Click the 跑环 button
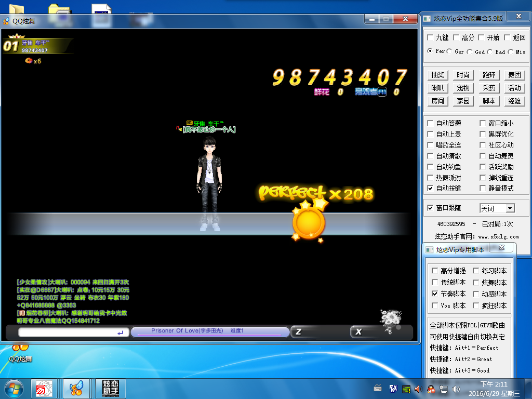 [x=489, y=75]
